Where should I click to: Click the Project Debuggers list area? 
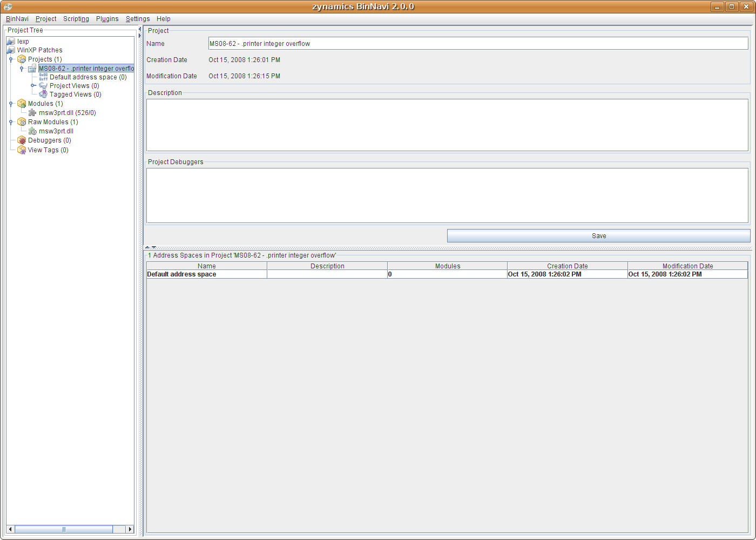pyautogui.click(x=447, y=195)
